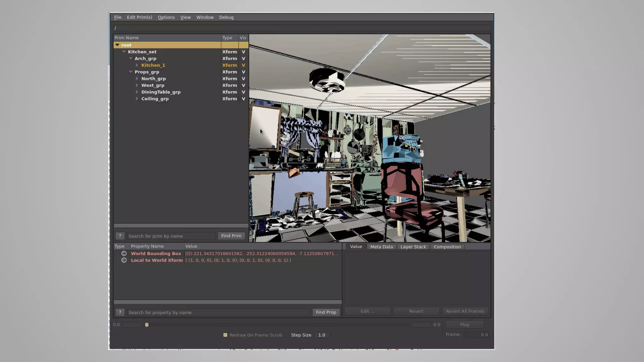The width and height of the screenshot is (644, 362).
Task: Open the Edit Prim(s) menu
Action: (x=139, y=17)
